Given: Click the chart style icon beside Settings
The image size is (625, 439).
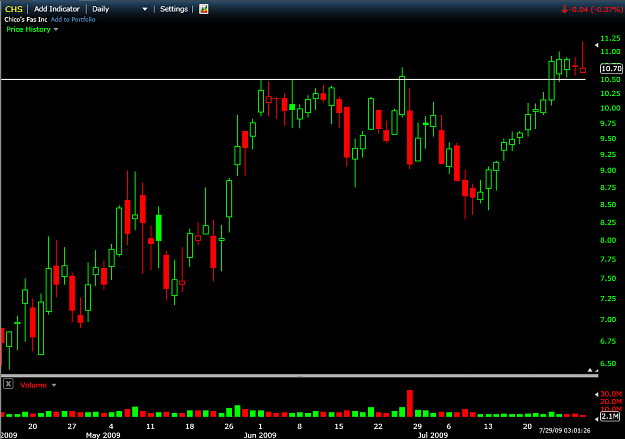Looking at the screenshot, I should pos(204,9).
